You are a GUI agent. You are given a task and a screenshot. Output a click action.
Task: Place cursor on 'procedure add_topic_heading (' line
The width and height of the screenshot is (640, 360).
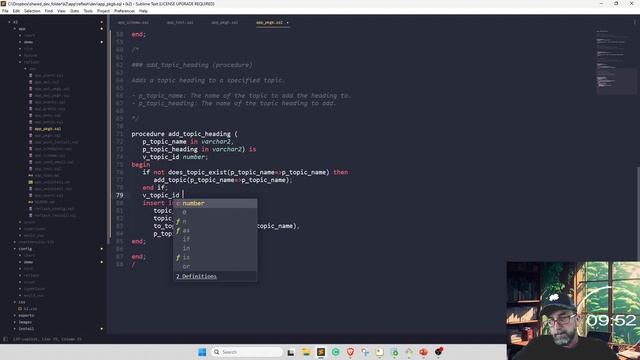coord(184,134)
